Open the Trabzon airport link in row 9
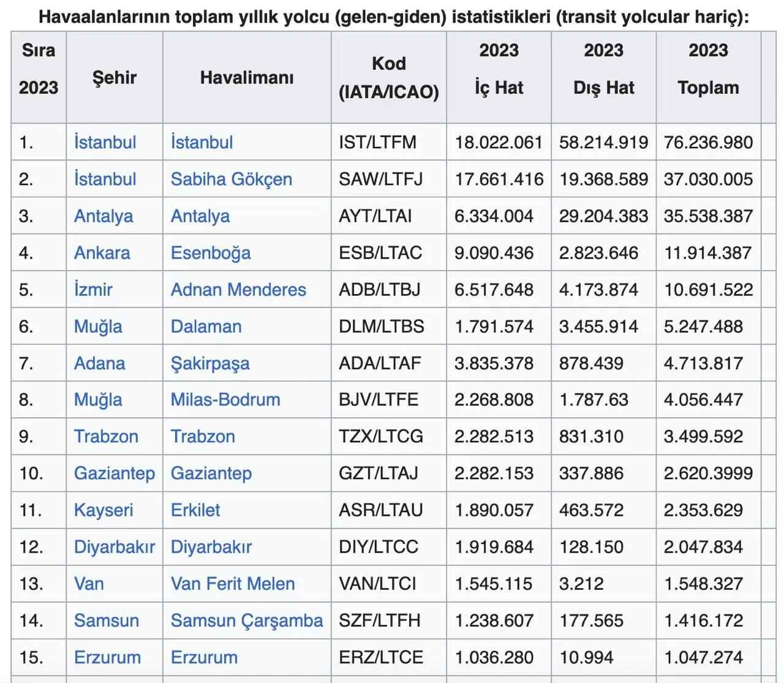Viewport: 784px width, 683px height. pyautogui.click(x=203, y=436)
